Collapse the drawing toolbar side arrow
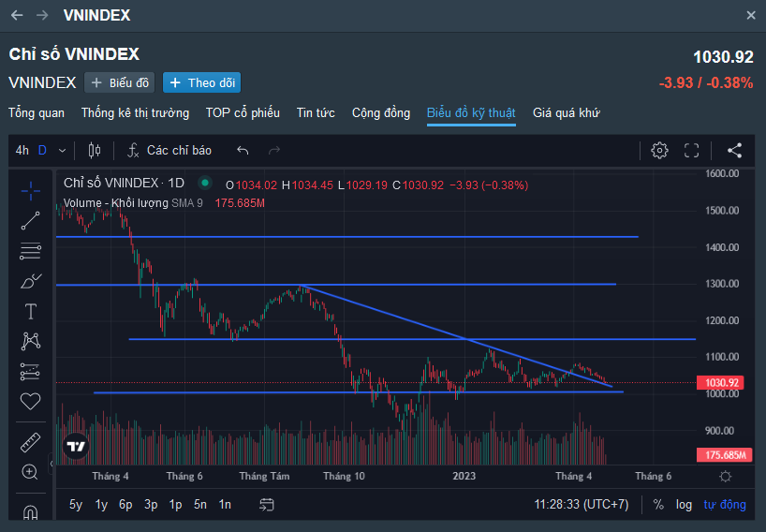The image size is (766, 532). 52,464
